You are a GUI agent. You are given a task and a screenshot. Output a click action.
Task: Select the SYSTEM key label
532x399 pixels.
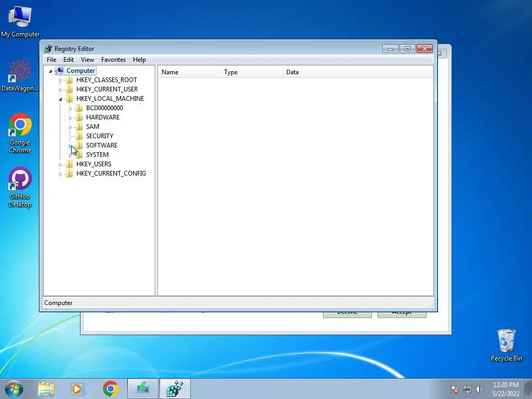tap(97, 155)
